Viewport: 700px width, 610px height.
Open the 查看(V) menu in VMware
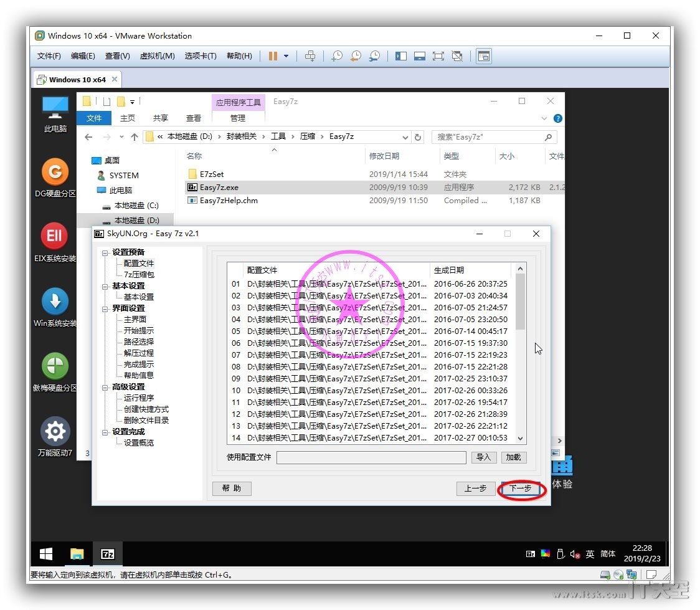[118, 56]
